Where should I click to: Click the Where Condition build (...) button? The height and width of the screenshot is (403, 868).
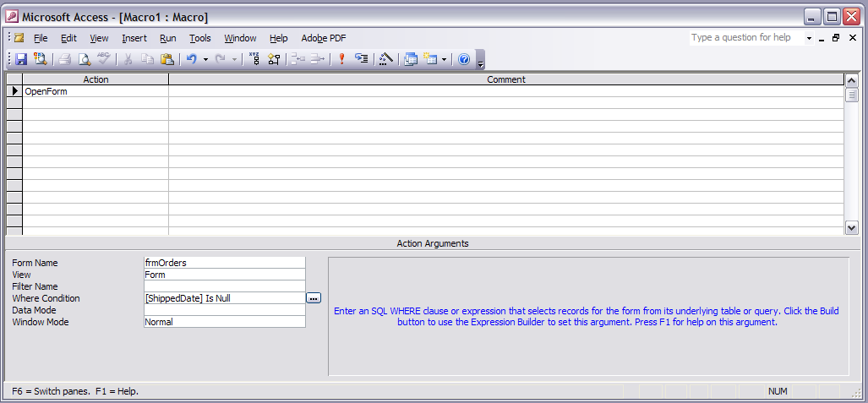click(314, 298)
